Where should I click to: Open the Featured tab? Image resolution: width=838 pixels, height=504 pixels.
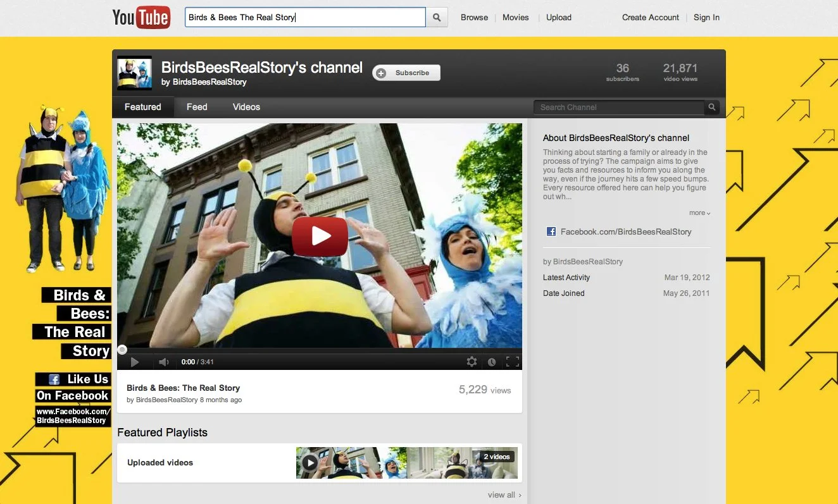pos(143,107)
